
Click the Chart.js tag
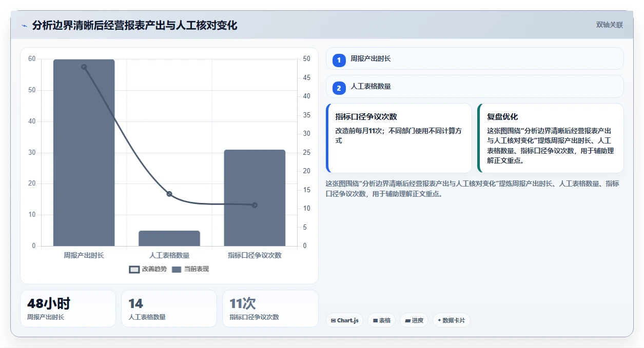coord(344,320)
